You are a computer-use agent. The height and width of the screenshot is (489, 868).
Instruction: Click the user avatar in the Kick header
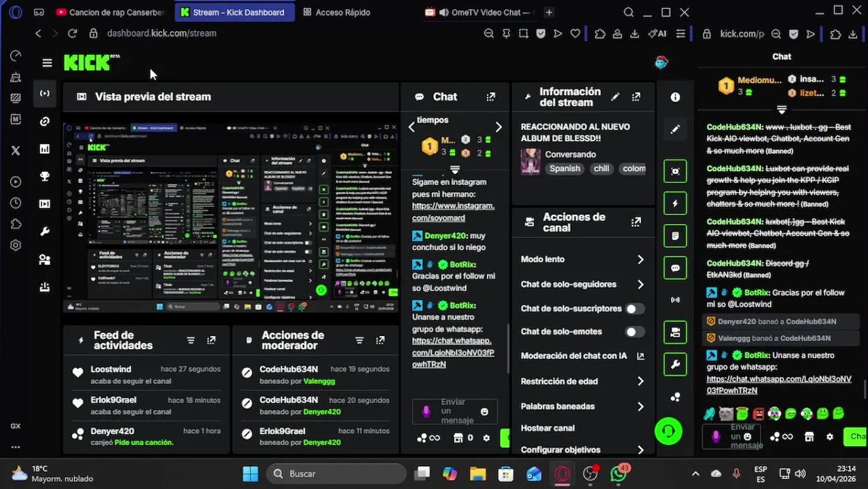tap(662, 62)
